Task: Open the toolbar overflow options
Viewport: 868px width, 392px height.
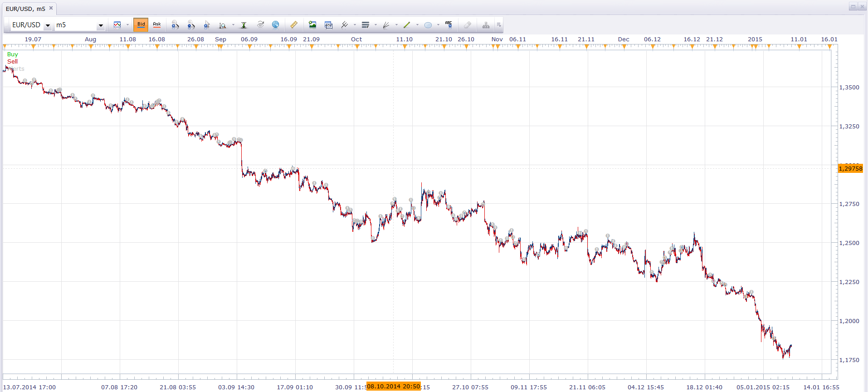Action: (x=499, y=25)
